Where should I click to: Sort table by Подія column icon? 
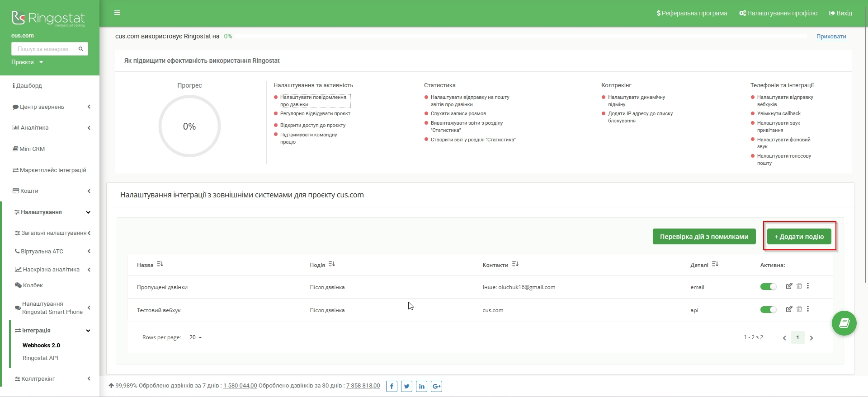click(332, 264)
